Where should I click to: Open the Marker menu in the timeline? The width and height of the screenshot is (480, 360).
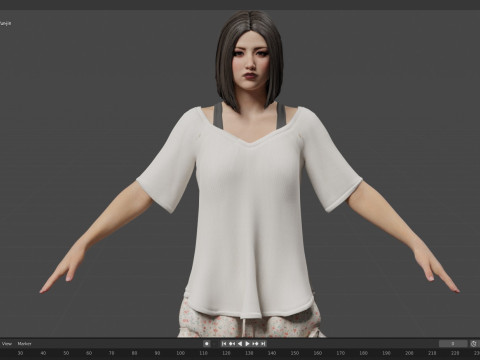coord(24,344)
